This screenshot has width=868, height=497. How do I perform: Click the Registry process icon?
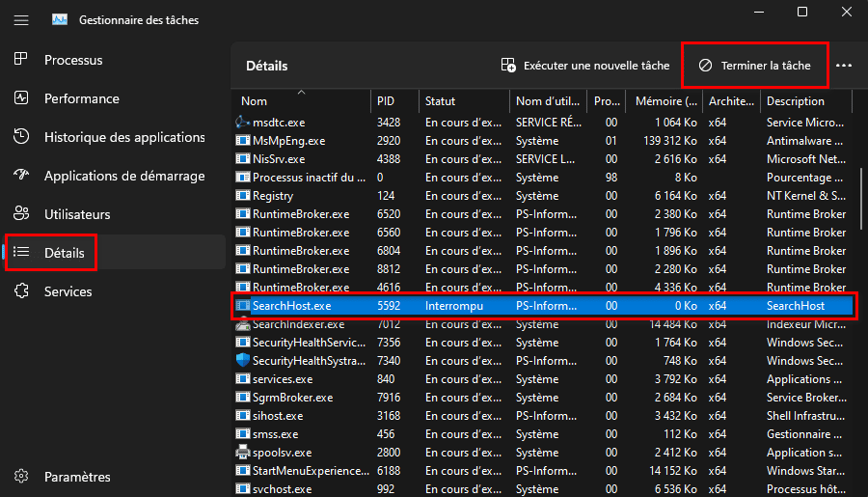[242, 196]
